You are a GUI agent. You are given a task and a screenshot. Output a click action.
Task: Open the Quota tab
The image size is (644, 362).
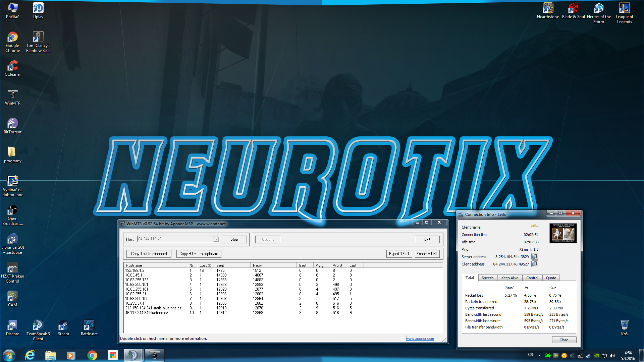pyautogui.click(x=551, y=278)
